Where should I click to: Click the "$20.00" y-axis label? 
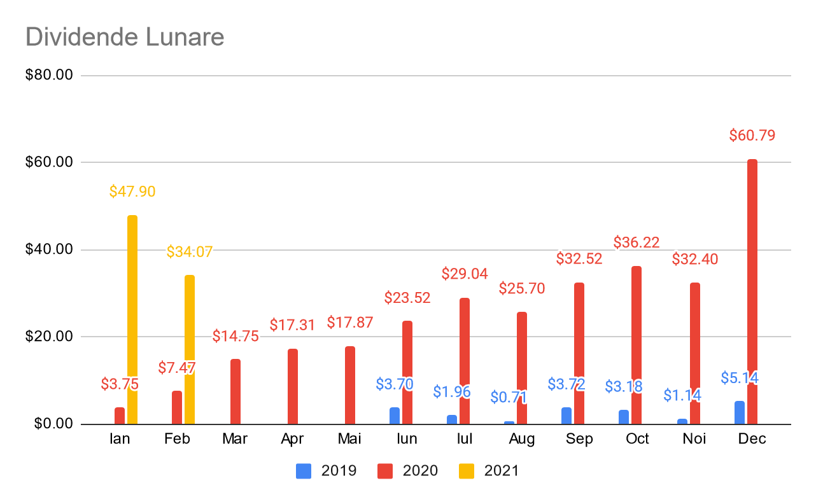(x=50, y=337)
